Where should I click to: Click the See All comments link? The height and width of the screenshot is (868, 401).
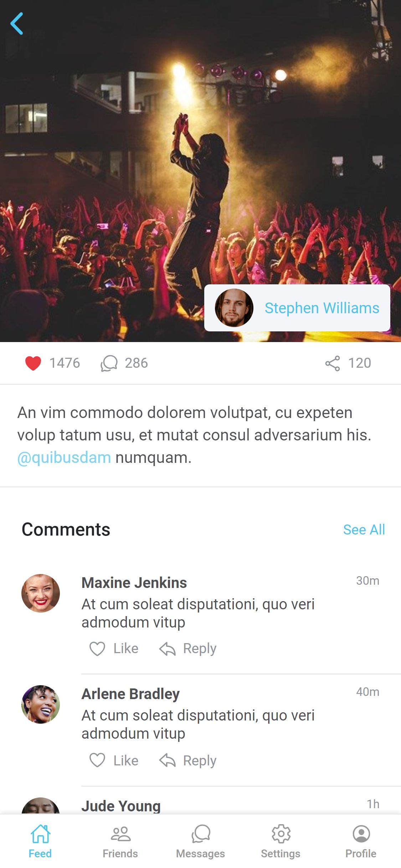tap(364, 529)
